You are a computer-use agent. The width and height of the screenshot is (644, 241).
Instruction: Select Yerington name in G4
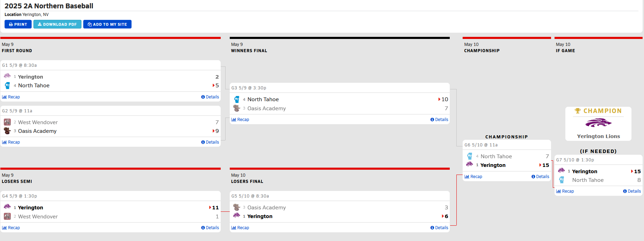tap(31, 208)
